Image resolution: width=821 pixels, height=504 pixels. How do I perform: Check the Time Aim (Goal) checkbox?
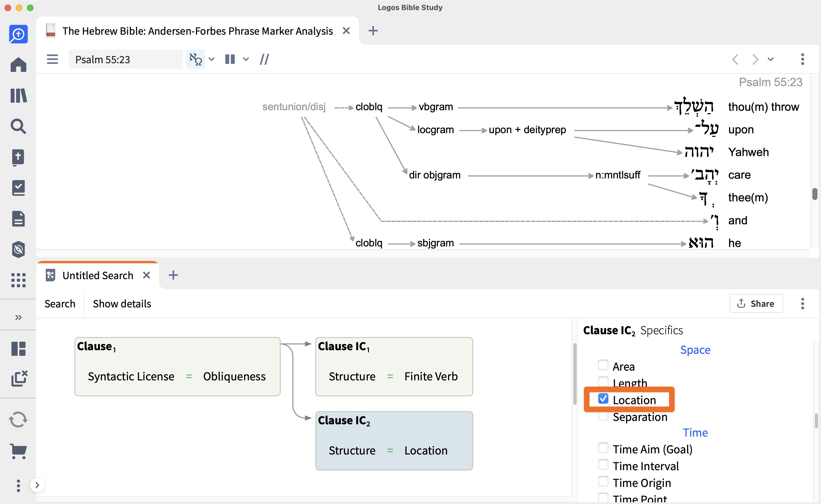pyautogui.click(x=603, y=448)
